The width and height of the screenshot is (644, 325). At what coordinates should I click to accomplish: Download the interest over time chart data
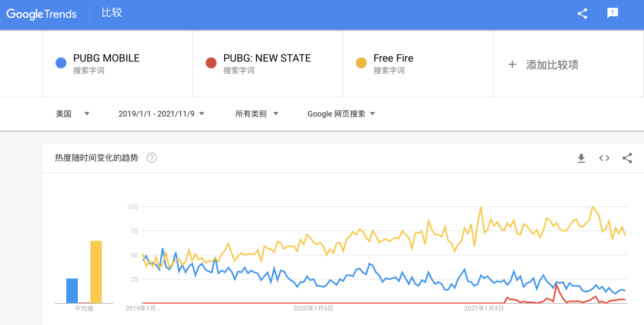click(x=581, y=158)
